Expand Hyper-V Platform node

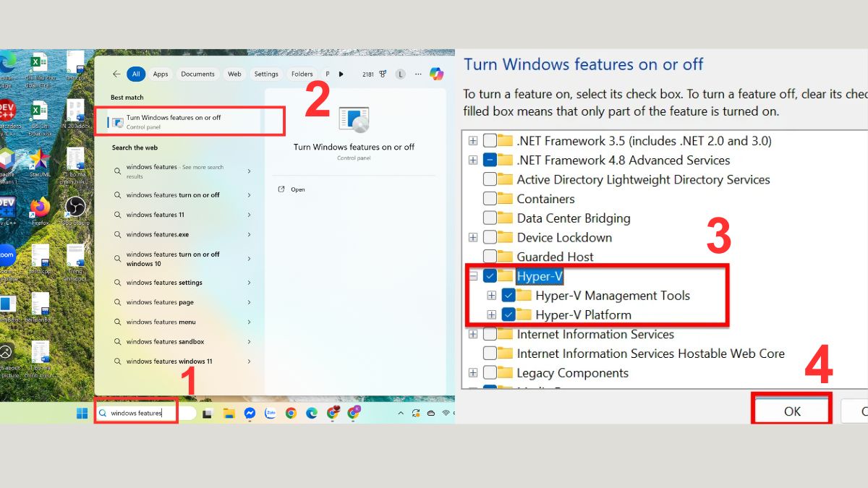tap(492, 314)
